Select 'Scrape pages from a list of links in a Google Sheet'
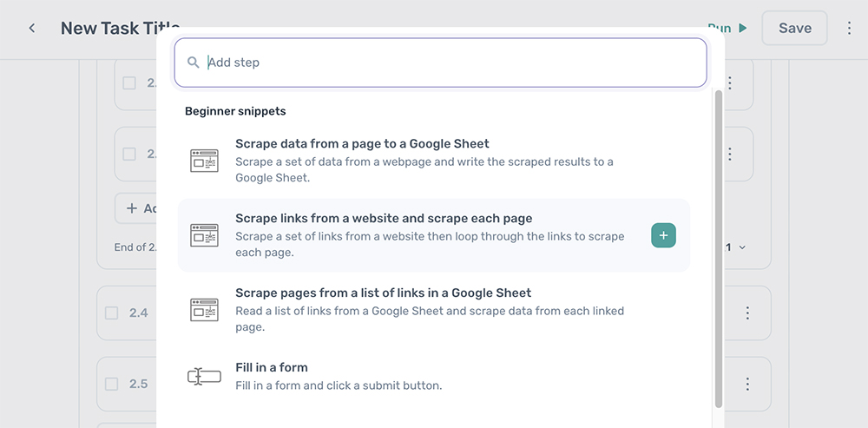This screenshot has height=428, width=868. [434, 310]
